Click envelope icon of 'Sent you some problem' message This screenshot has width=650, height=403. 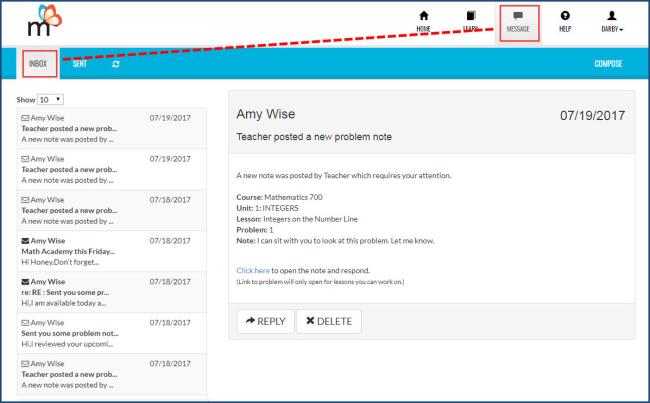coord(24,324)
